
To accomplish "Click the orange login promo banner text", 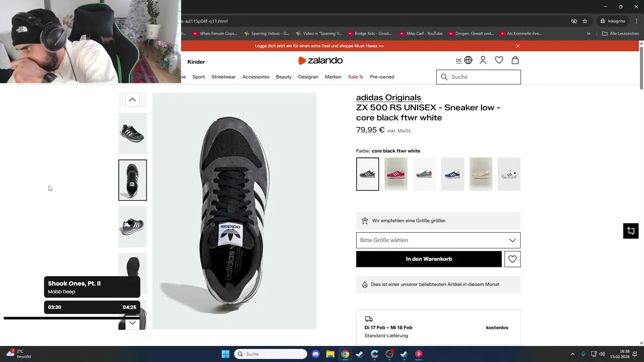I will 319,46.
